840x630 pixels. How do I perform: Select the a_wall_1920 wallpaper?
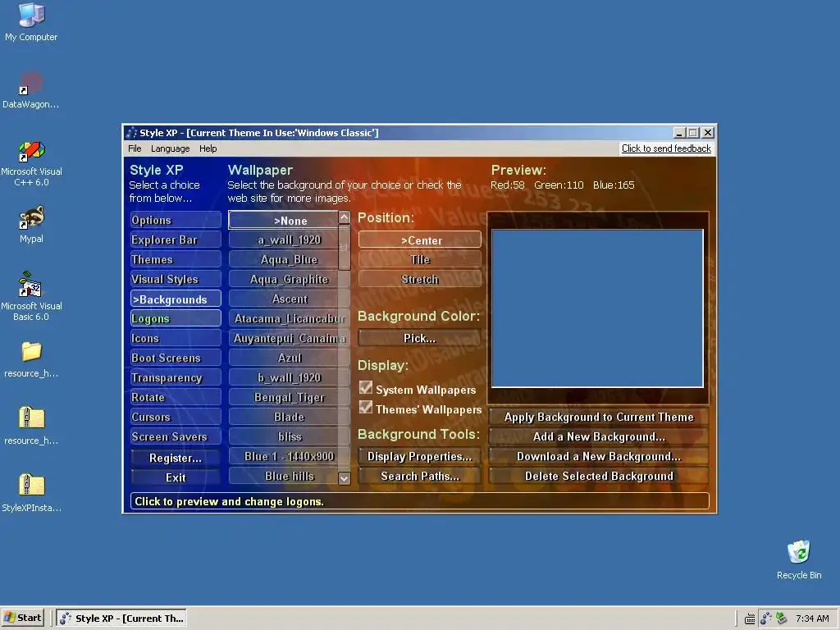click(283, 240)
